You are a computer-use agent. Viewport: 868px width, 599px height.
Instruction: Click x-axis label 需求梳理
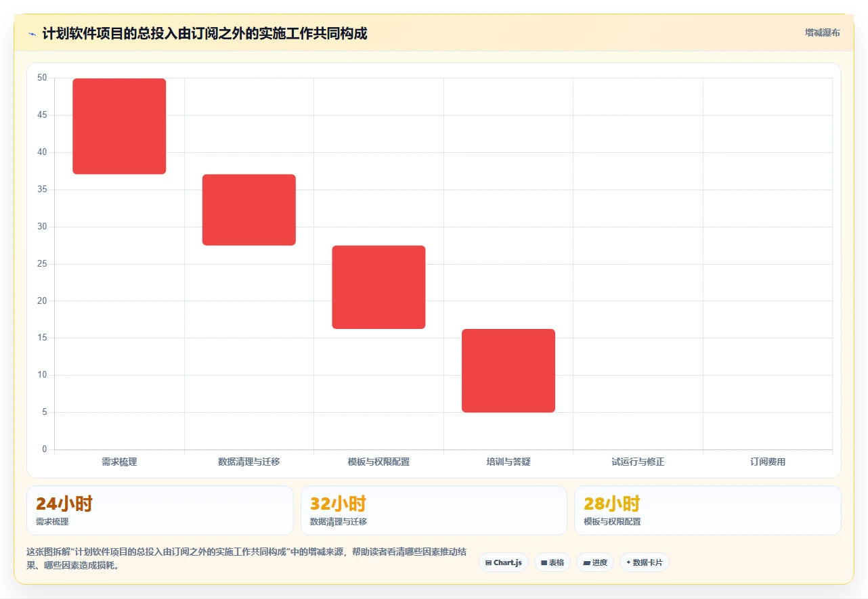119,462
